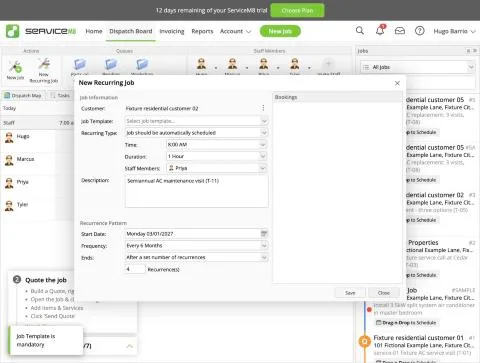Open the Staff Members dropdown

(x=263, y=168)
